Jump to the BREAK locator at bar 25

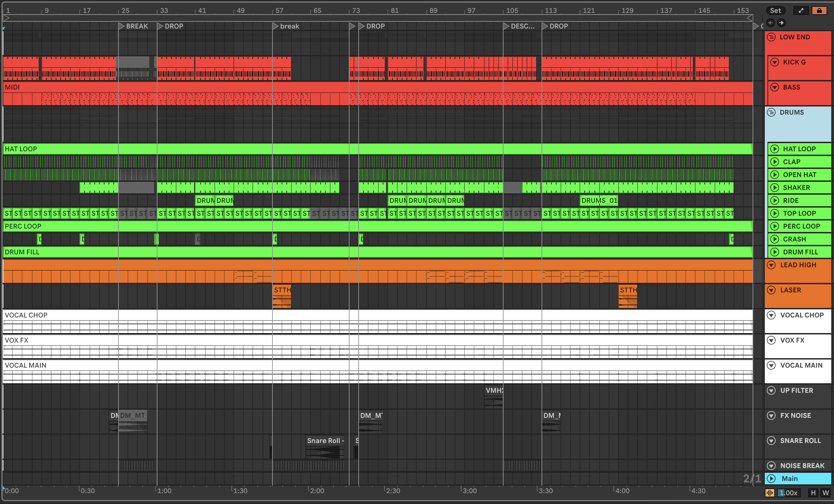click(x=121, y=26)
